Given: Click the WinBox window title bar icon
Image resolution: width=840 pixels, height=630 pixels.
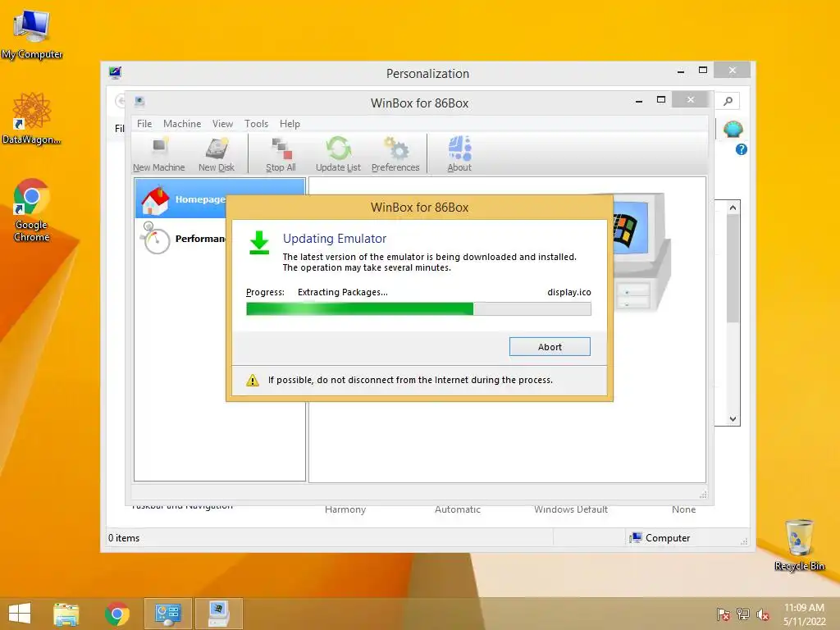Looking at the screenshot, I should coord(139,101).
